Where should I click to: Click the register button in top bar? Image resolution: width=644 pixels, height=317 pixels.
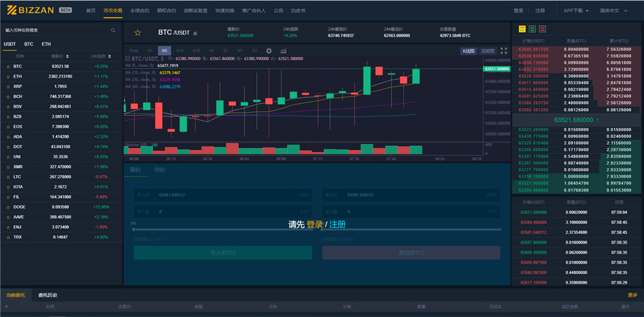pos(540,11)
